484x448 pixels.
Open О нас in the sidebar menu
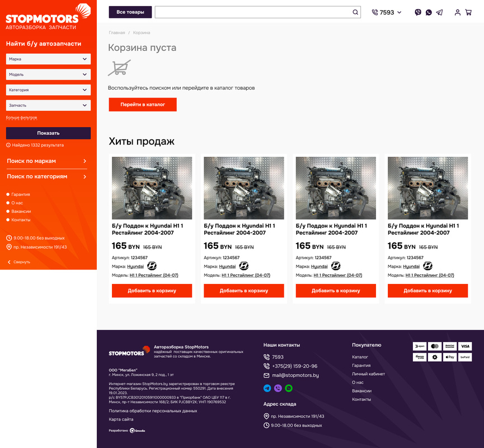17,203
